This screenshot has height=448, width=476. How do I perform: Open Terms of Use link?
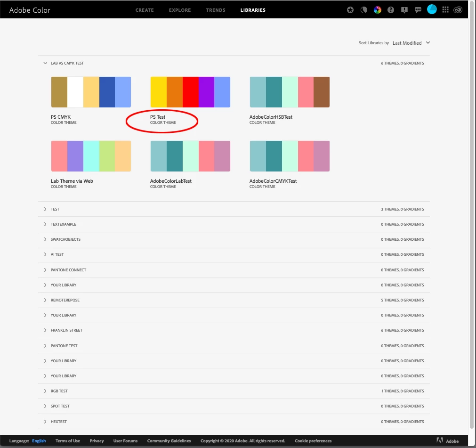68,441
